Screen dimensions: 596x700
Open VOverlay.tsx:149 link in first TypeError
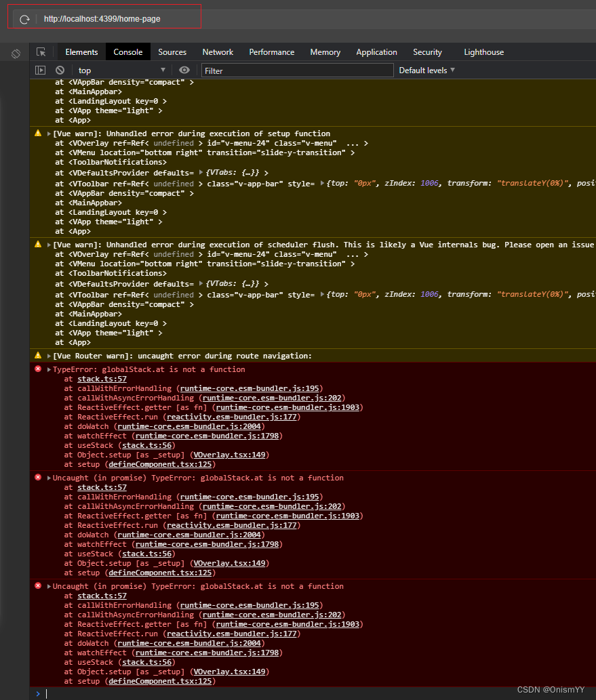[x=229, y=455]
